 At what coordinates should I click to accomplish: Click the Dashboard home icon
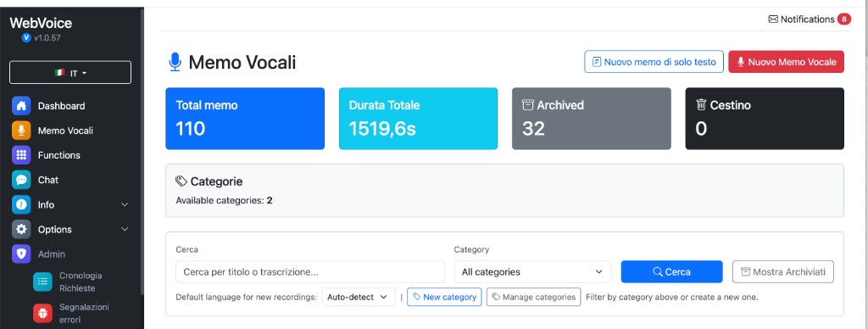(21, 106)
